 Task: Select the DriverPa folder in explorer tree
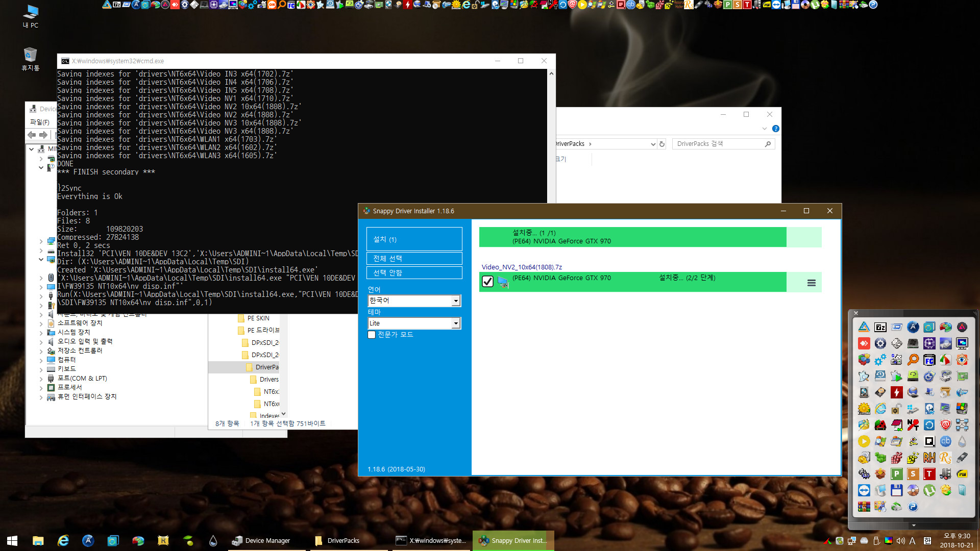(262, 367)
